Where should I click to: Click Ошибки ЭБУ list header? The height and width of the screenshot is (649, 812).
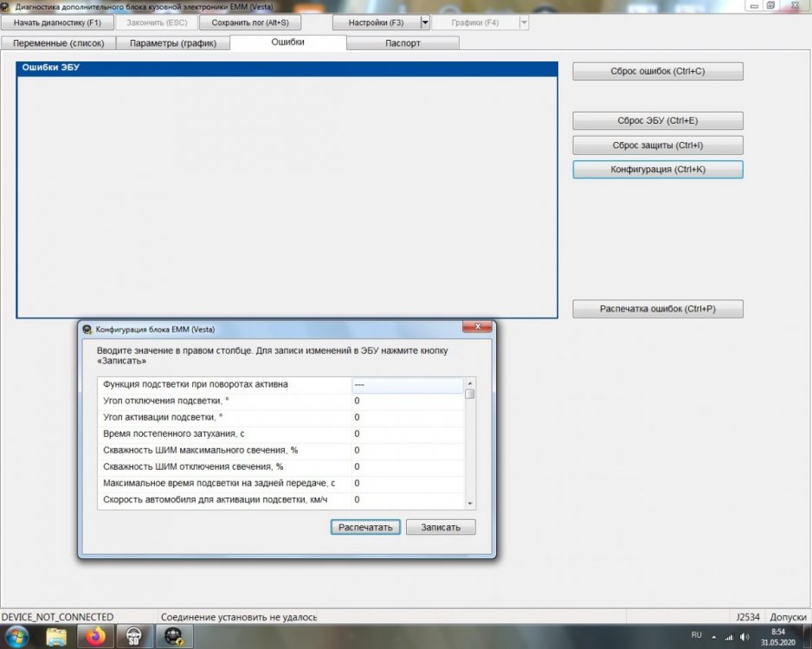coord(287,67)
